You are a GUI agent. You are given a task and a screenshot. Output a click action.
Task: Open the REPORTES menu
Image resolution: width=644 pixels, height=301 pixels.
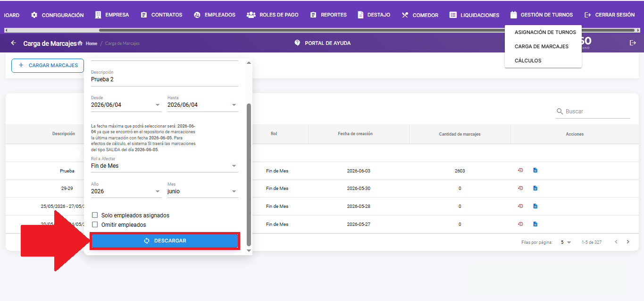tap(328, 15)
